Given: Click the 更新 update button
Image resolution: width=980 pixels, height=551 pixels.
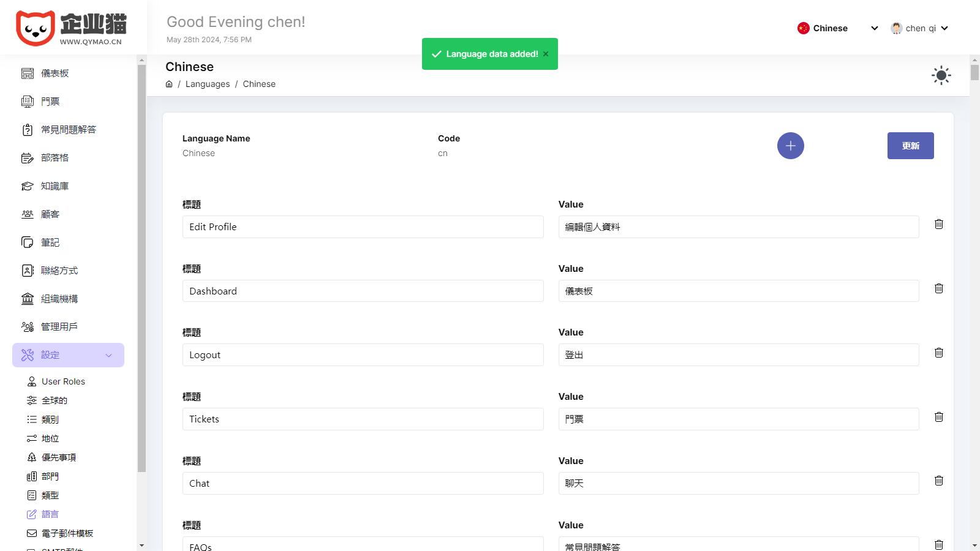Looking at the screenshot, I should tap(910, 146).
